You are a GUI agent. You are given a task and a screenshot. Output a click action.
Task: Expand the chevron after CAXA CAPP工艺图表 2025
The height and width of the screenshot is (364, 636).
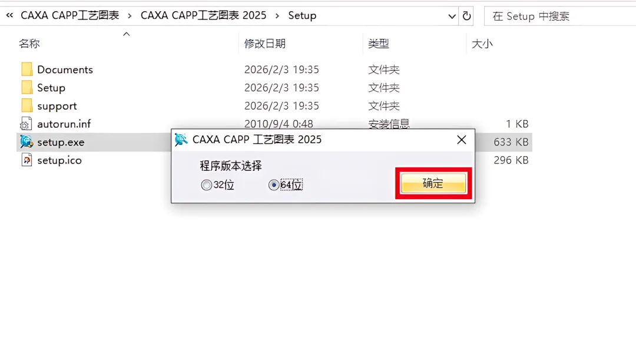(x=277, y=16)
